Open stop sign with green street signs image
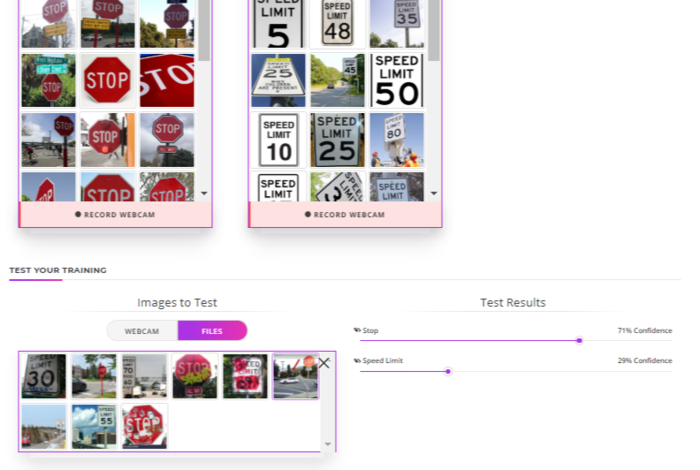700x470 pixels. (x=48, y=80)
